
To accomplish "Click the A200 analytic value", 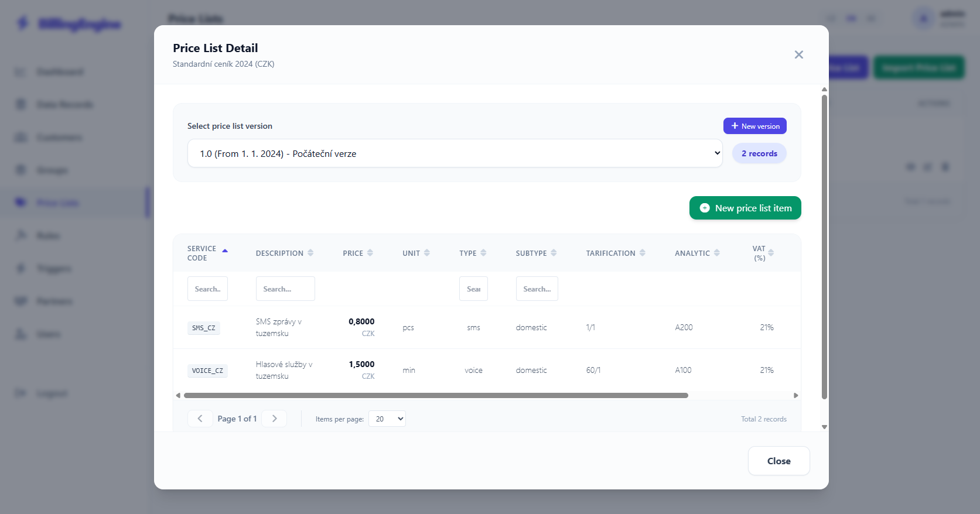I will tap(684, 327).
